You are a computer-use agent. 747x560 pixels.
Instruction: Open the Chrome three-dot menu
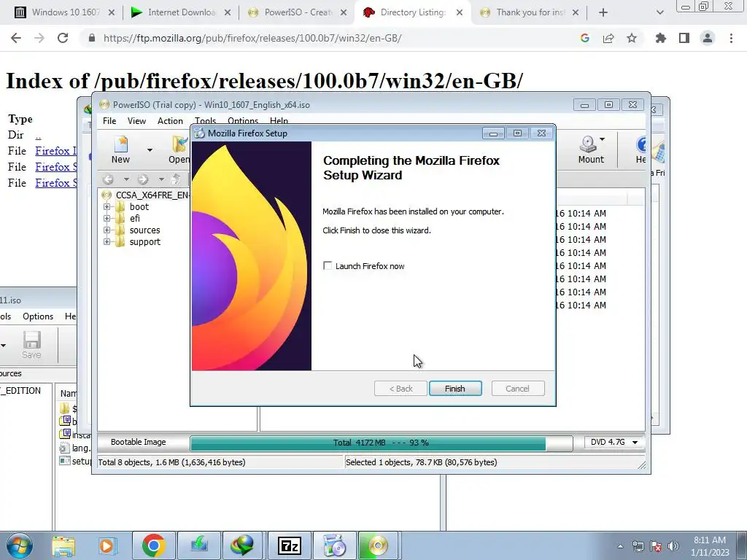pyautogui.click(x=731, y=38)
